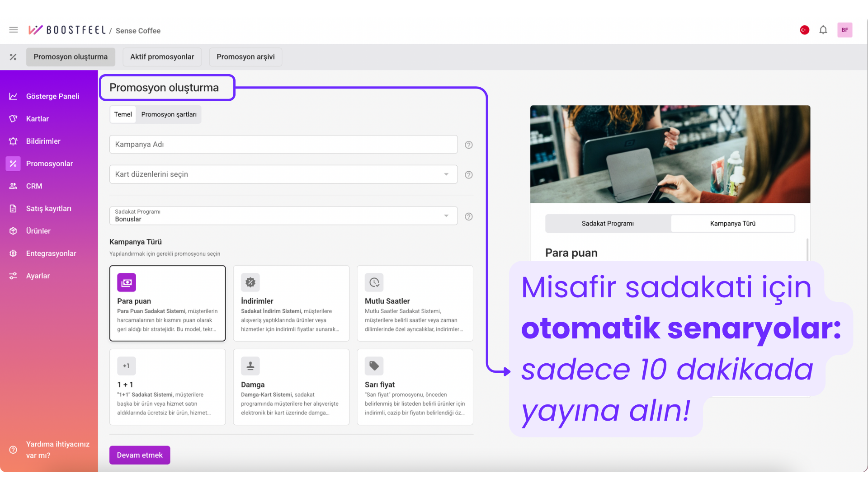This screenshot has width=868, height=488.
Task: Open Promosyonlar in sidebar
Action: (x=49, y=164)
